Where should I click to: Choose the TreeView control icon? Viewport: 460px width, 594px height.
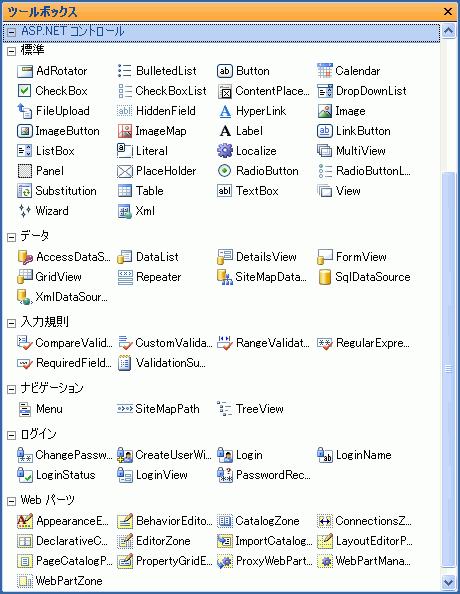225,409
